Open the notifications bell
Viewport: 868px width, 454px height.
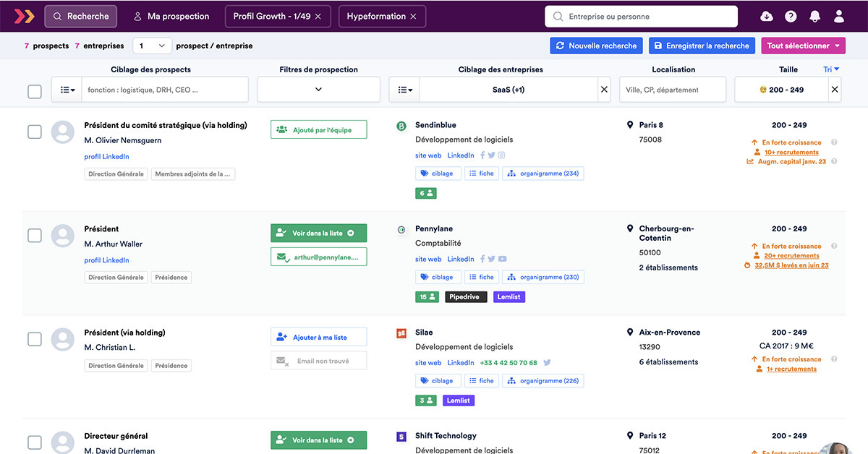[x=815, y=17]
